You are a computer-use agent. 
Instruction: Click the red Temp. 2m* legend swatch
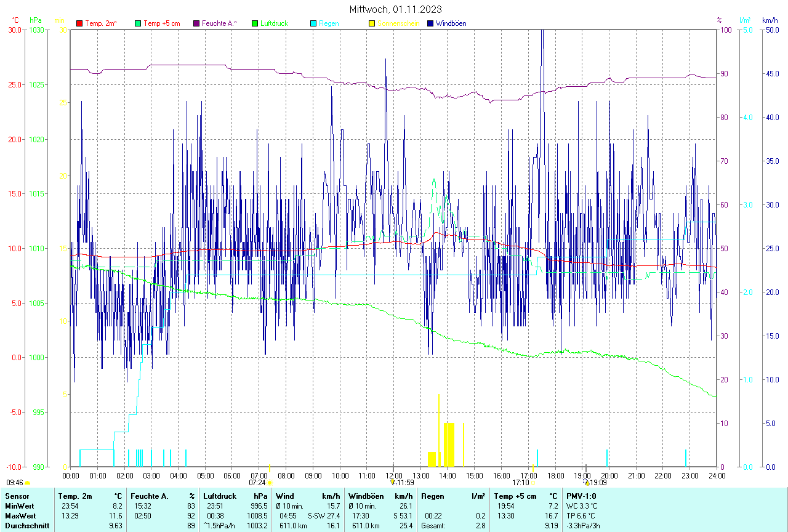tap(79, 23)
